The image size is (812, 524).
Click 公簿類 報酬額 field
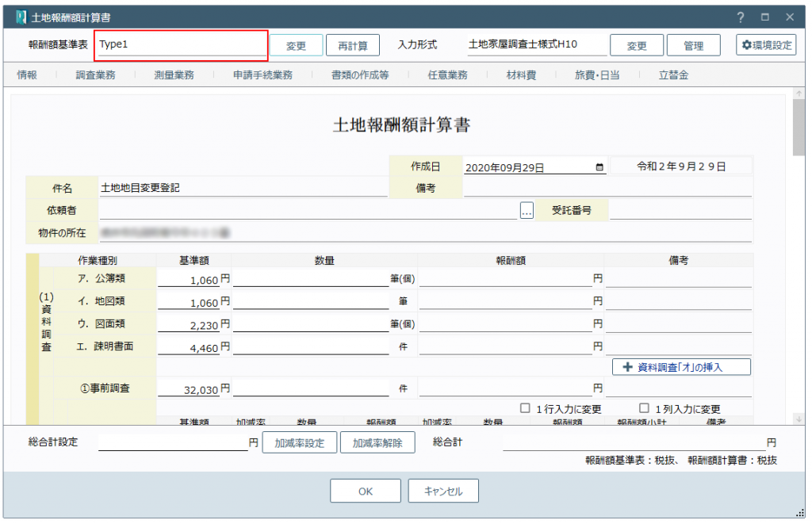pos(505,278)
